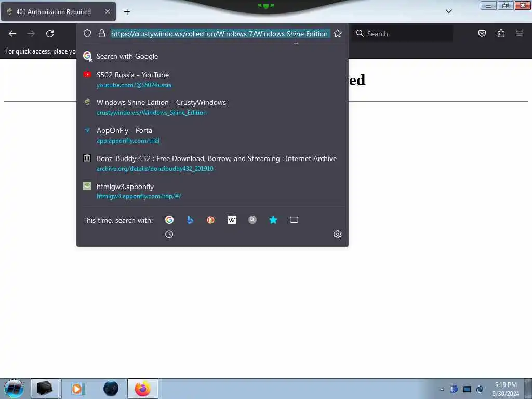Open the list all tabs chevron

tap(448, 11)
